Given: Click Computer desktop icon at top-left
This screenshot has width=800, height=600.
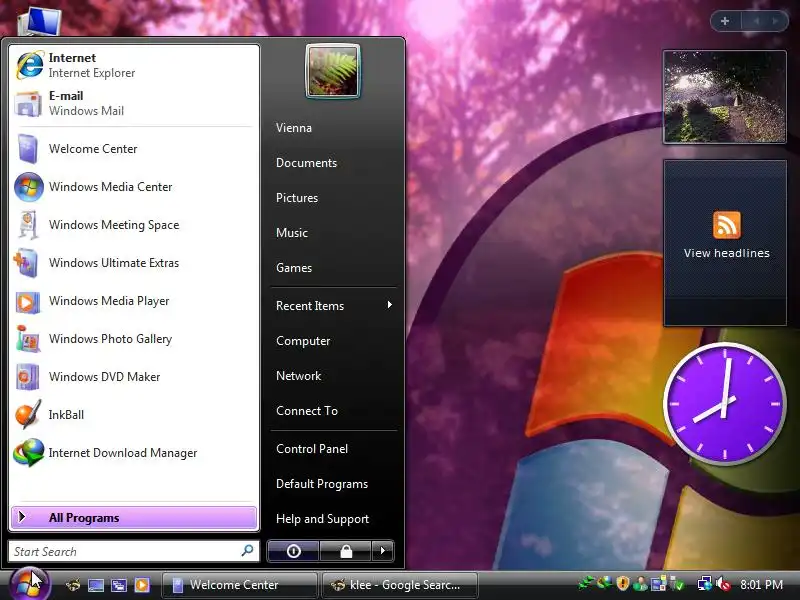Looking at the screenshot, I should (x=40, y=20).
